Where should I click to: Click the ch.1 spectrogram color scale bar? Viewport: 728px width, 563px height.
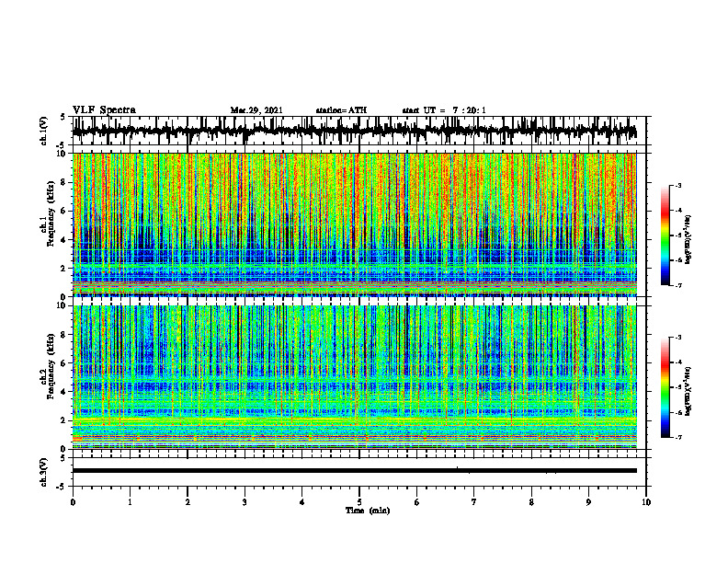tap(665, 236)
